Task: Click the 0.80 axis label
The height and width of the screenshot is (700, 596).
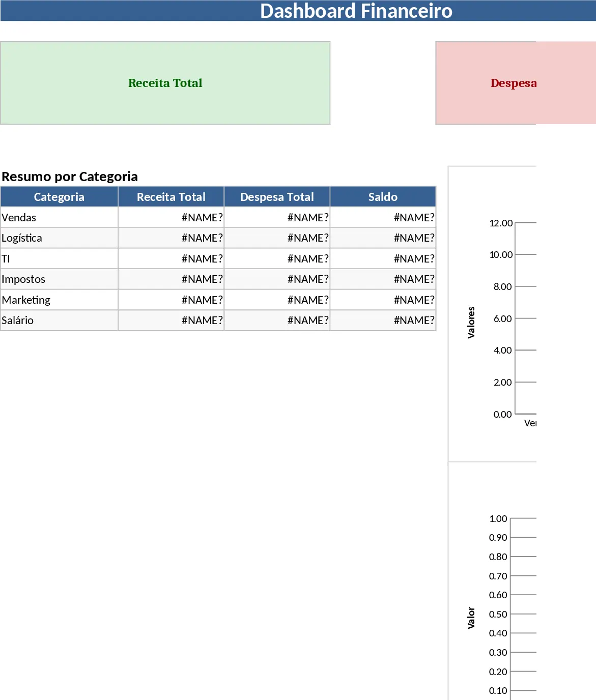Action: click(498, 557)
